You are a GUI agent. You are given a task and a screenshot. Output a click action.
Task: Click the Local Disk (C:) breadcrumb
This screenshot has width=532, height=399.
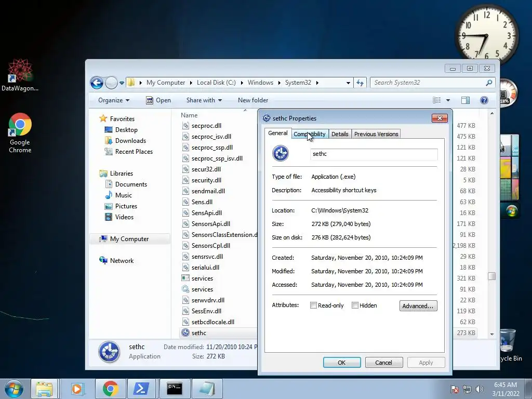(x=216, y=83)
